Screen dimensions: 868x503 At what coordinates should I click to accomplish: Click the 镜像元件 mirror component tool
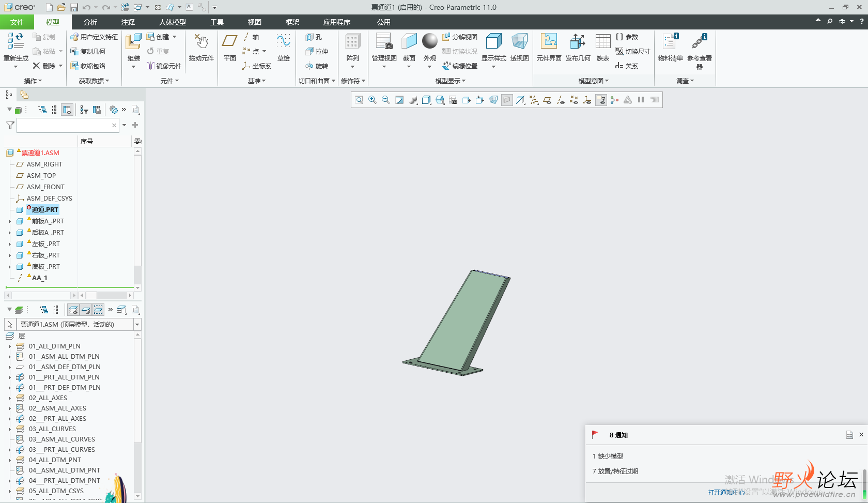[x=164, y=66]
